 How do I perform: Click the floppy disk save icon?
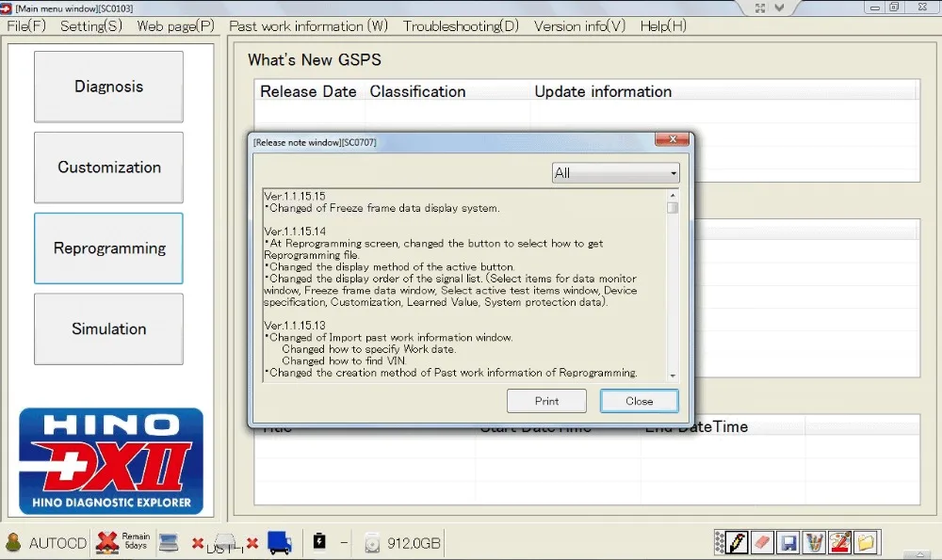coord(788,543)
